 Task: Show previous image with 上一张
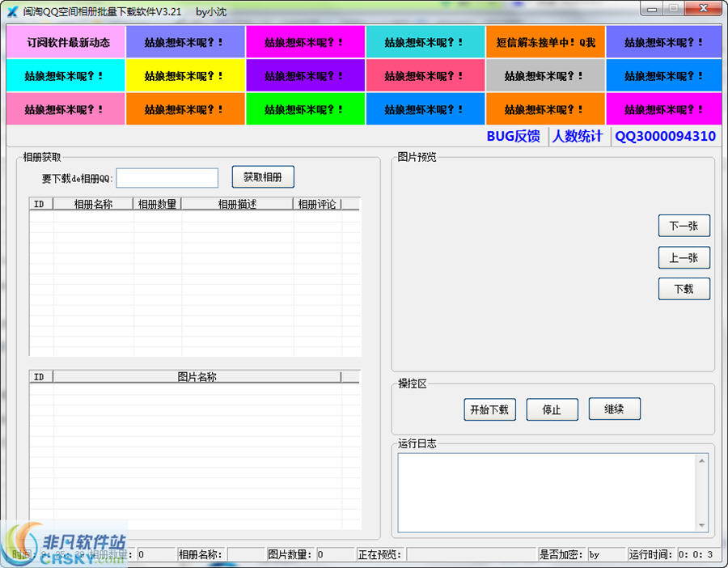[x=684, y=258]
